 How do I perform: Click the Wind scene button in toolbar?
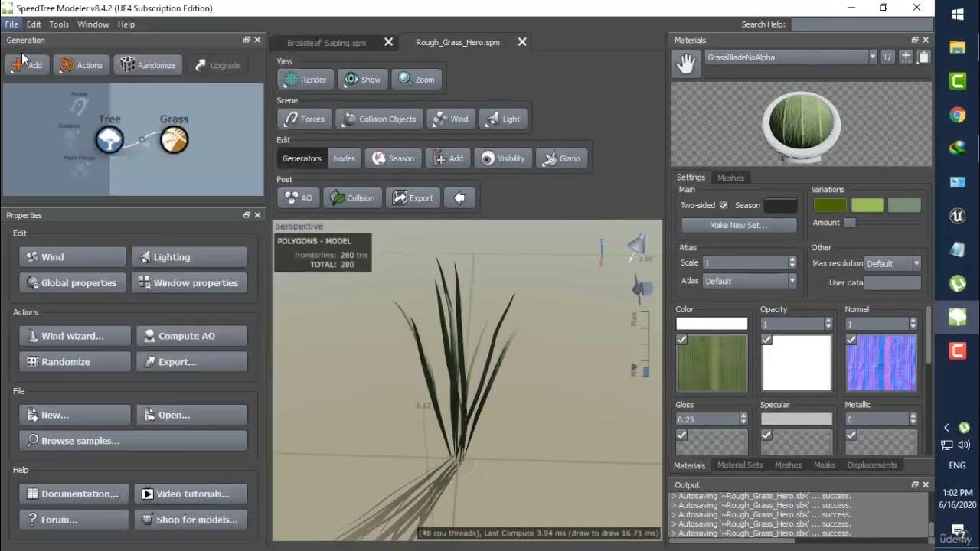[x=450, y=119]
